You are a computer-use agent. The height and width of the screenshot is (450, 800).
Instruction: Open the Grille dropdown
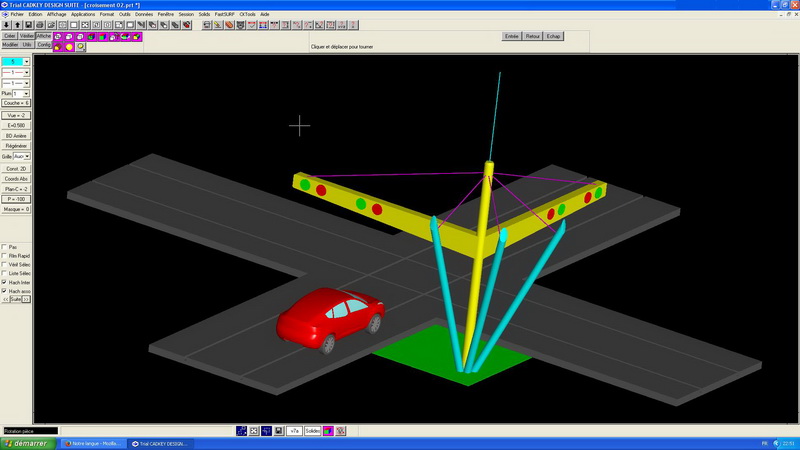coord(27,157)
